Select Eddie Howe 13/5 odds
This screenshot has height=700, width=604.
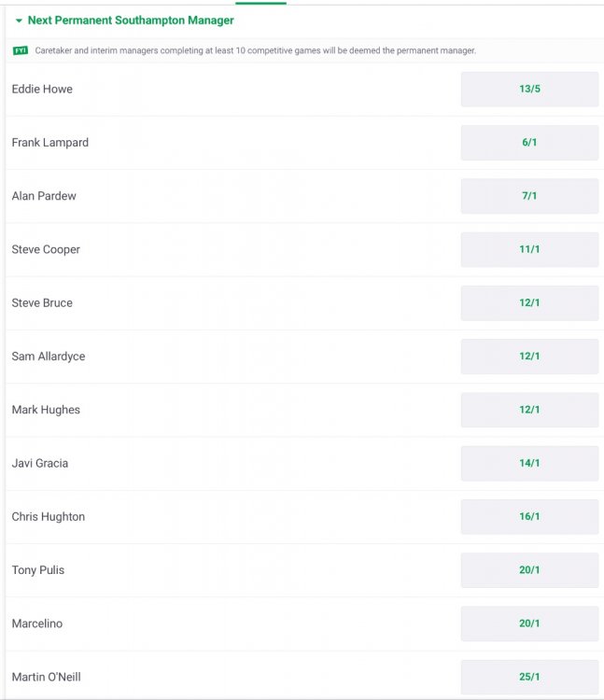529,90
